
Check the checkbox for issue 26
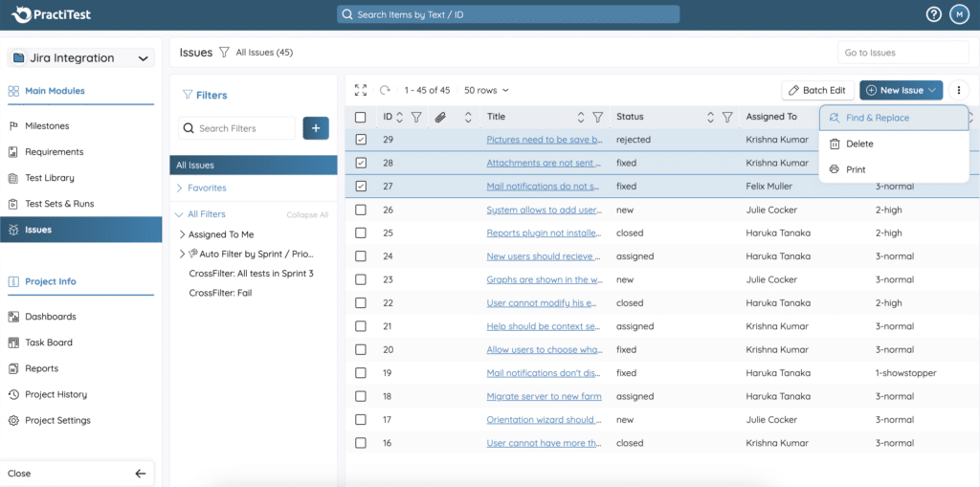click(361, 210)
